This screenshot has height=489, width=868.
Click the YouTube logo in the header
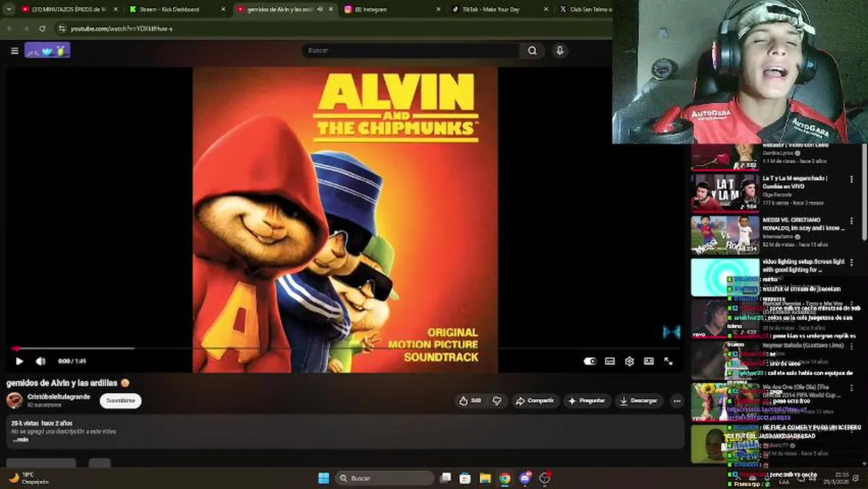47,50
